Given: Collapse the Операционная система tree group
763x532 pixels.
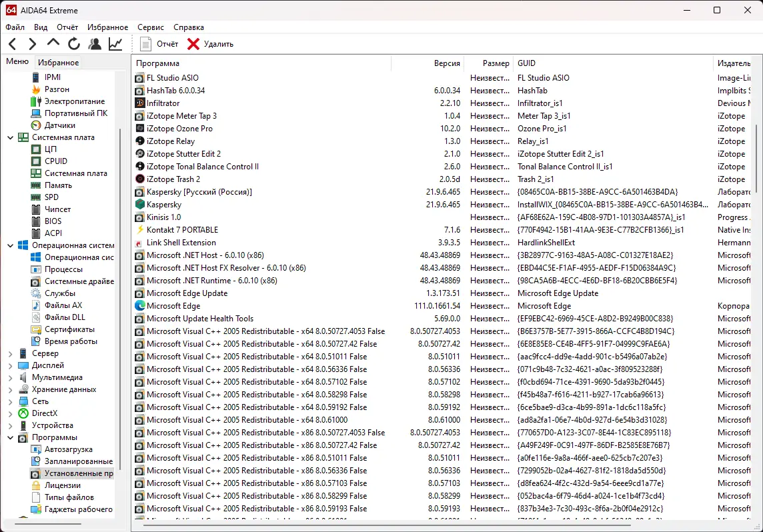Looking at the screenshot, I should pyautogui.click(x=10, y=245).
